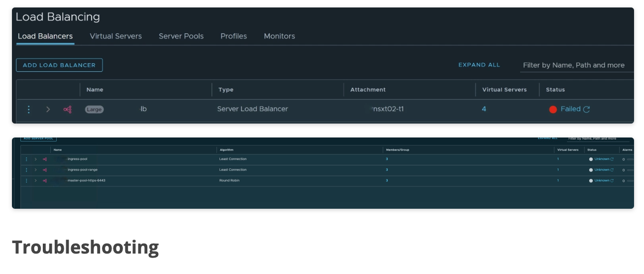The image size is (644, 274).
Task: Switch to the Virtual Servers tab
Action: click(115, 36)
